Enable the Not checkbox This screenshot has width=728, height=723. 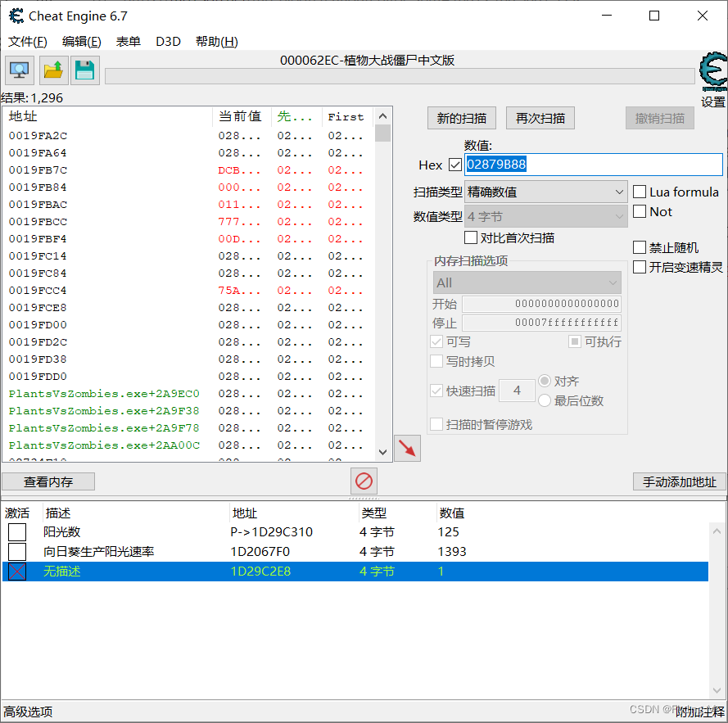point(640,211)
